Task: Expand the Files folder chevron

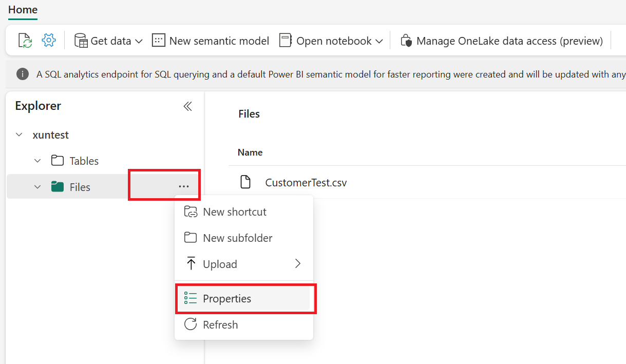Action: (37, 187)
